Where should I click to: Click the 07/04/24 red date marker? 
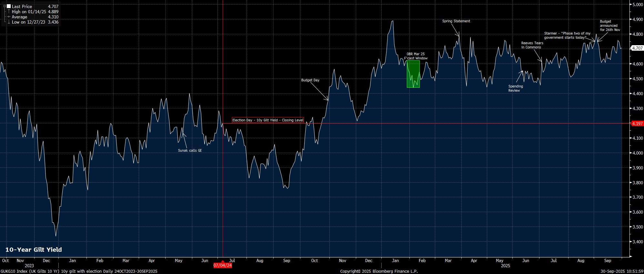223,265
